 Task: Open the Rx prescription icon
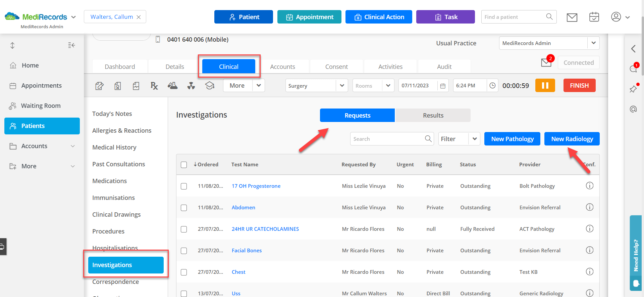point(154,86)
